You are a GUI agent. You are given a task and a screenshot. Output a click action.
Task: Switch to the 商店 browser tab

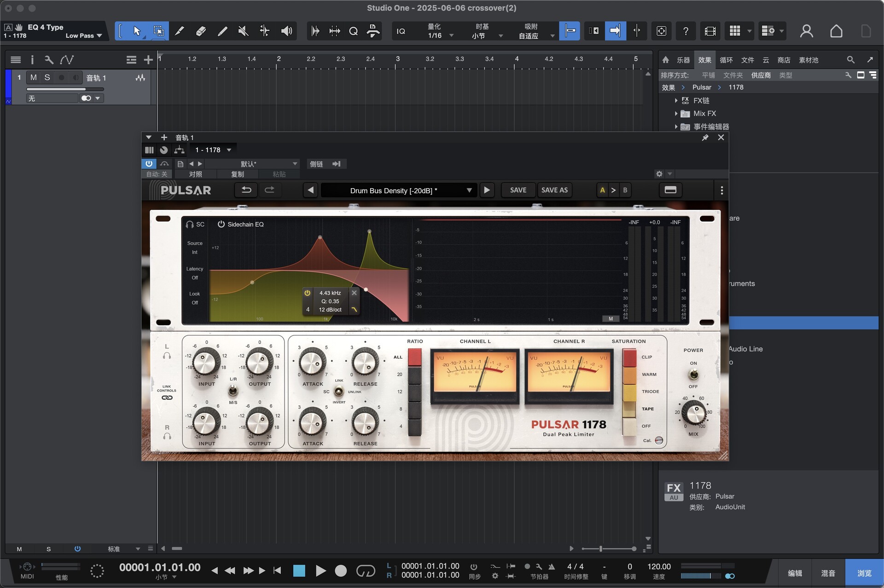(784, 60)
